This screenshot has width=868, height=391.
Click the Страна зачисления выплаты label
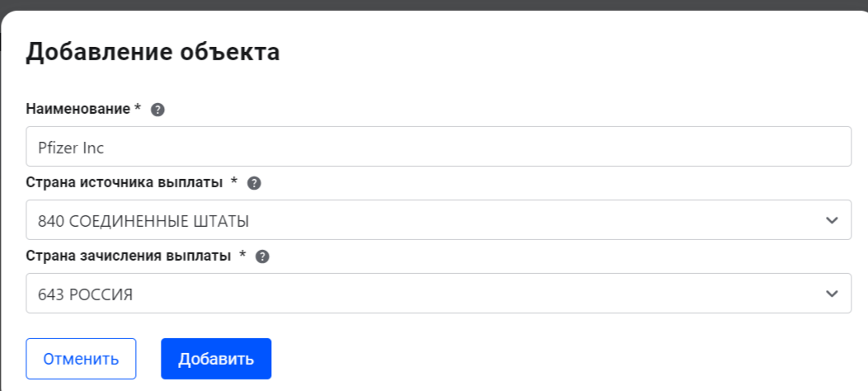pyautogui.click(x=129, y=256)
